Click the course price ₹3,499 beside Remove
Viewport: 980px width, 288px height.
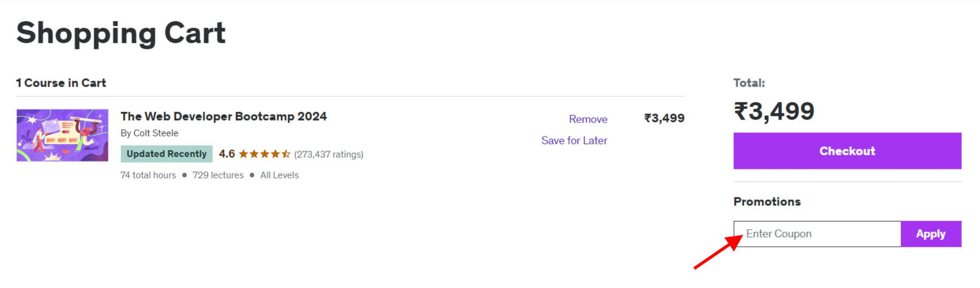click(664, 118)
